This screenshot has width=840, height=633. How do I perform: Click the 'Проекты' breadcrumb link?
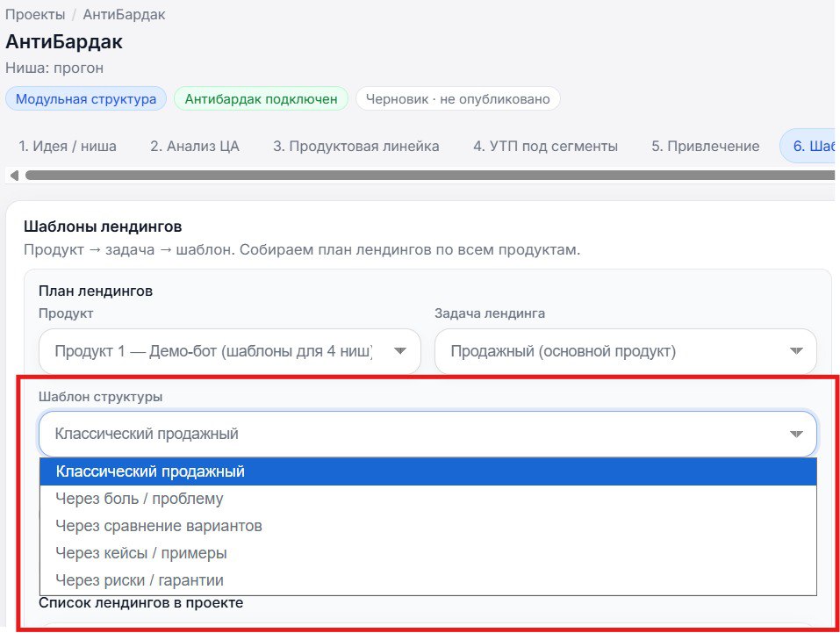tap(34, 14)
